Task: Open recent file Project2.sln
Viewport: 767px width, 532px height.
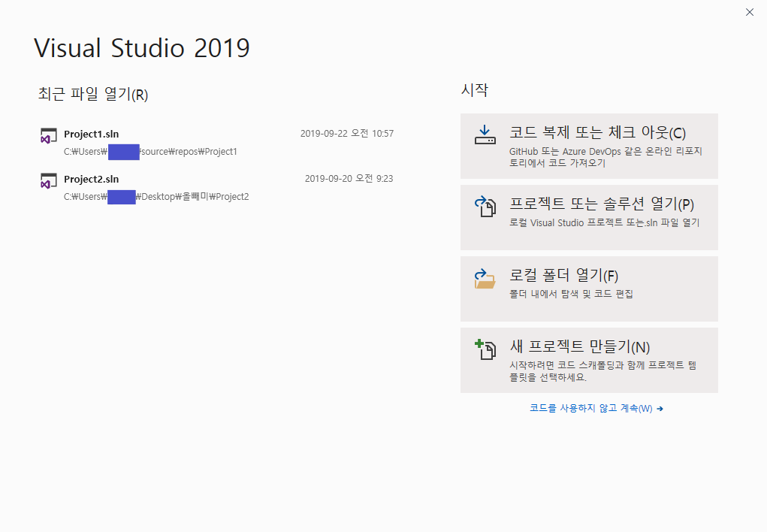Action: tap(216, 187)
